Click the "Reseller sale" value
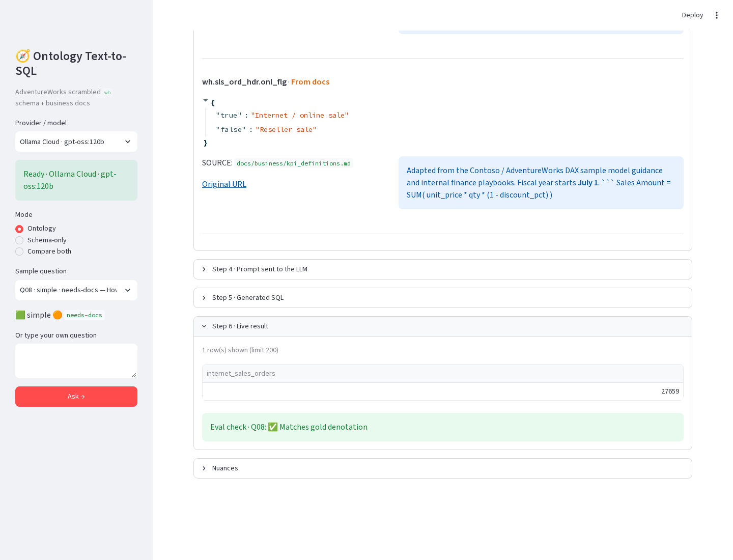The width and height of the screenshot is (733, 560). click(286, 130)
